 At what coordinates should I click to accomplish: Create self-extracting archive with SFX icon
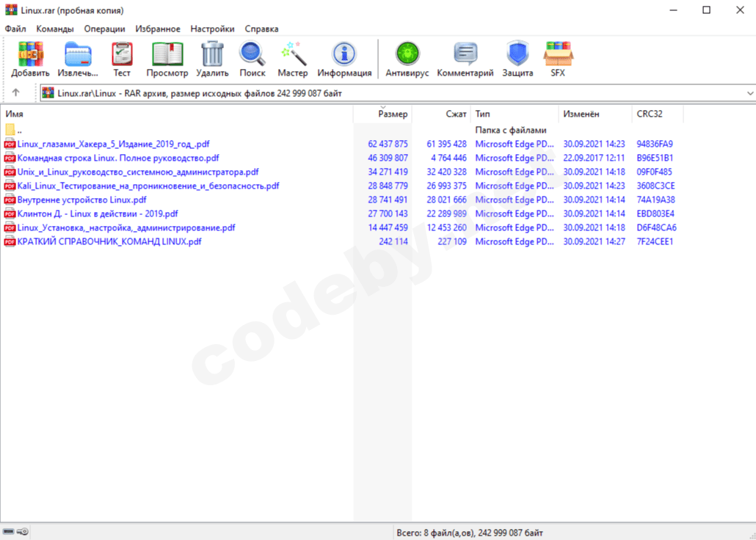point(558,54)
